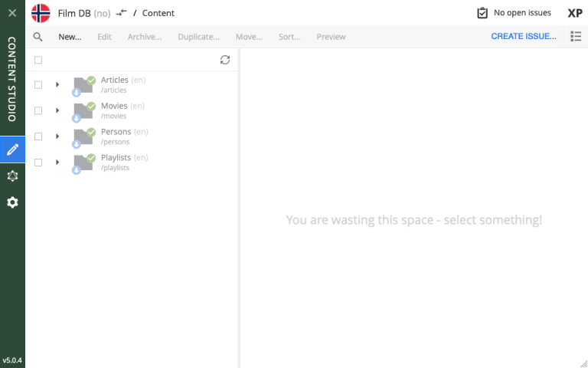Screen dimensions: 588x368
Task: Click the /movies path text
Action: coord(113,116)
